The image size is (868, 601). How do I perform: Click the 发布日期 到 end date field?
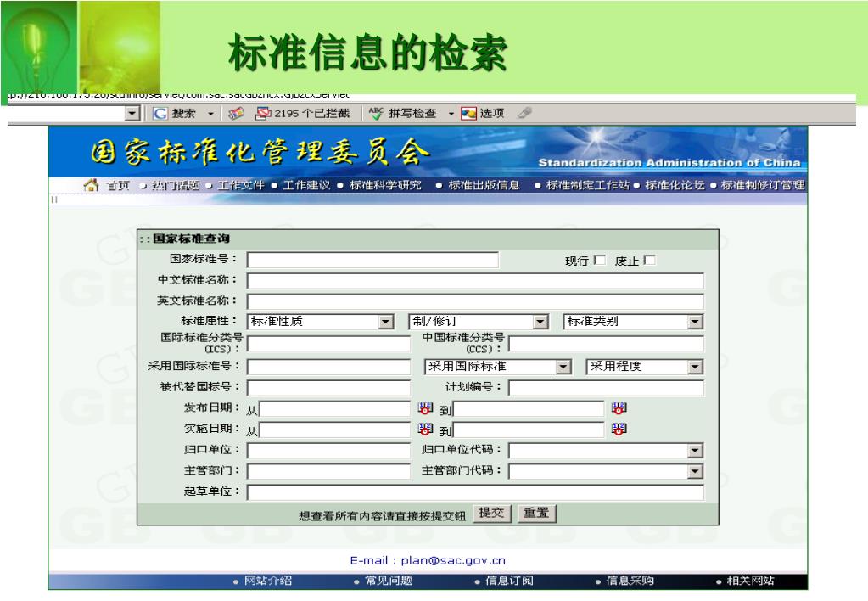coord(529,409)
